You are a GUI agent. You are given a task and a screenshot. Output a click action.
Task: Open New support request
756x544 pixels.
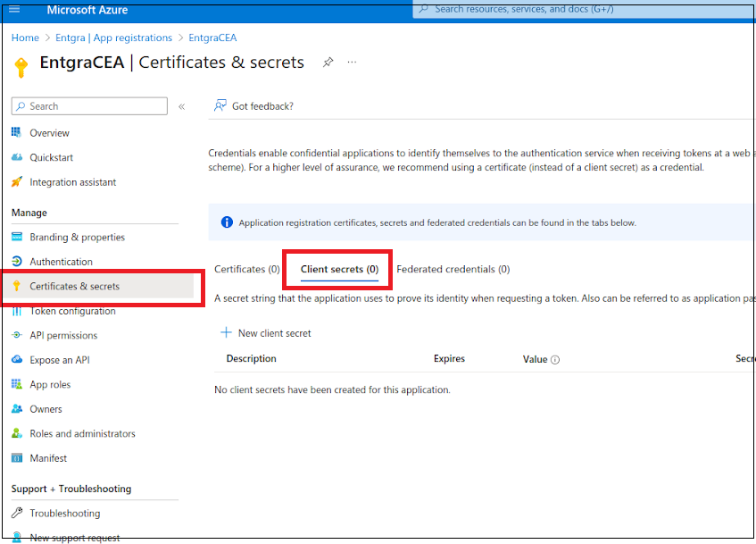pyautogui.click(x=75, y=538)
